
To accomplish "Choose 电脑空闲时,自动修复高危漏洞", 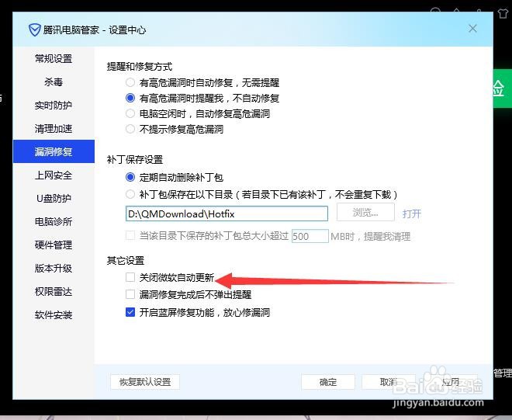I will pos(130,113).
